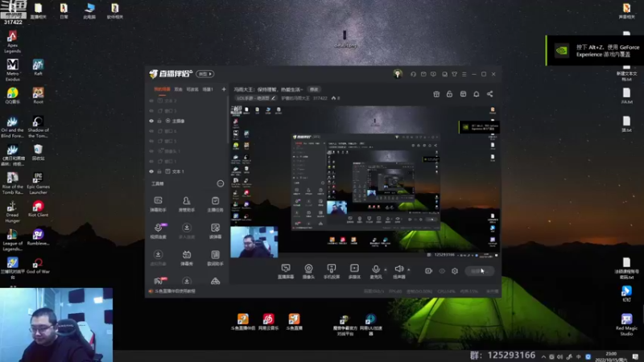Toggle the lock on the 文本 1 layer
This screenshot has width=644, height=362.
point(159,171)
